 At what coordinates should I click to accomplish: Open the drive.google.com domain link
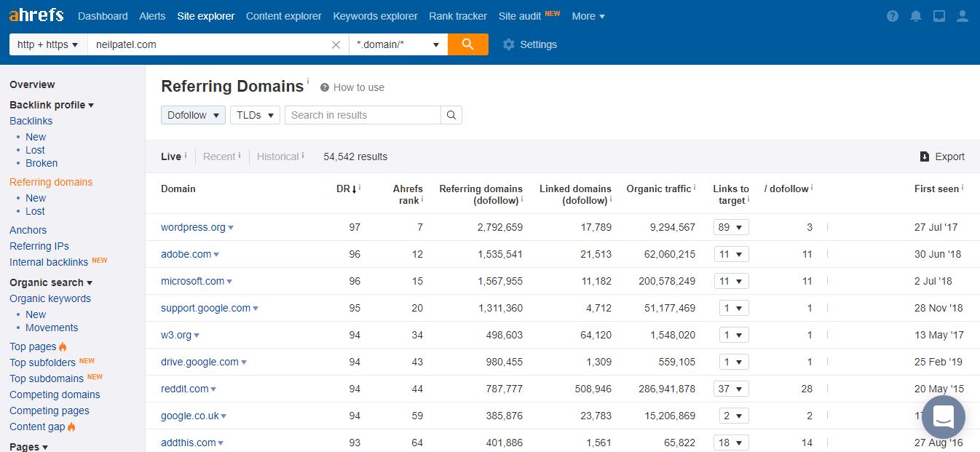pyautogui.click(x=199, y=362)
